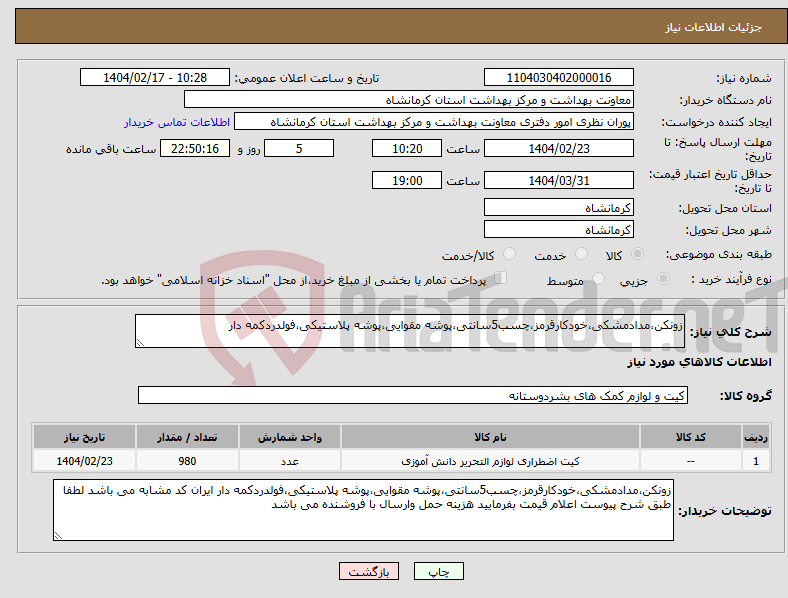
Task: Click the بازگشت back button
Action: tap(369, 571)
